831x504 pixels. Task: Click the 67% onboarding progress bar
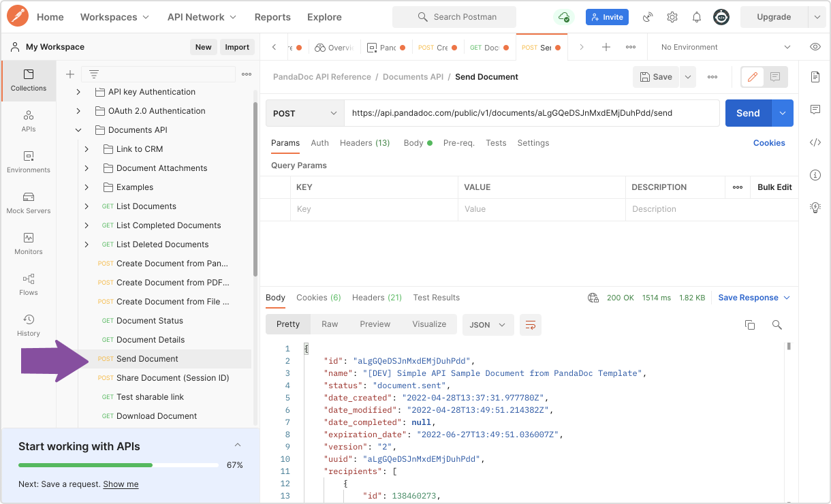click(120, 465)
